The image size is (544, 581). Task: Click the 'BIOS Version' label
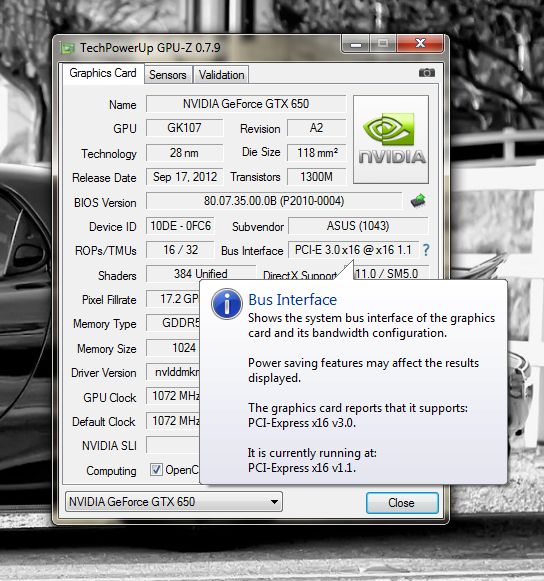[x=105, y=203]
